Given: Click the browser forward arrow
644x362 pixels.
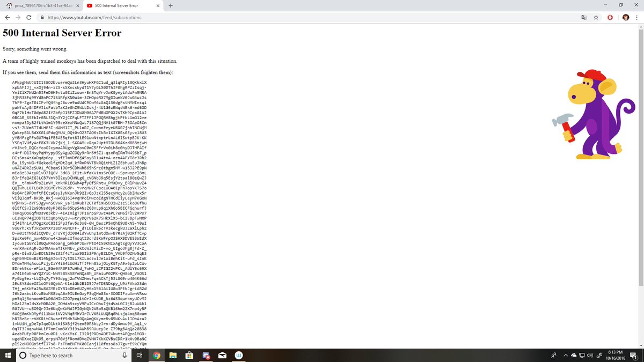Looking at the screenshot, I should coord(19,17).
